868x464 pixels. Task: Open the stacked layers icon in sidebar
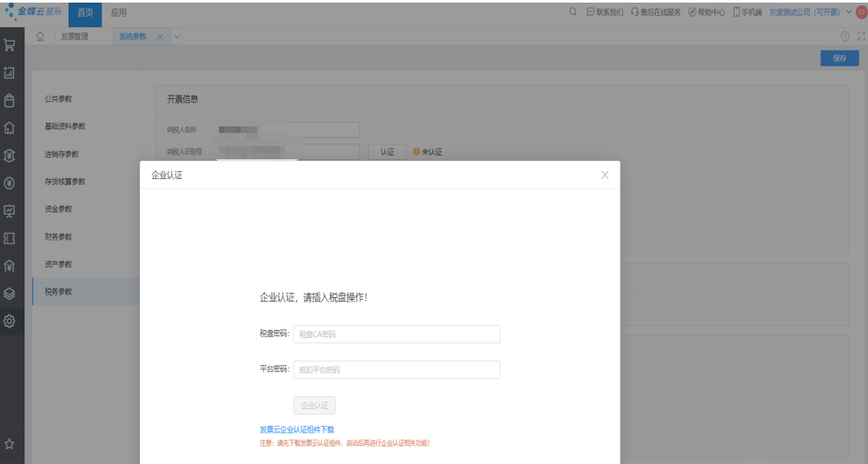[x=10, y=294]
